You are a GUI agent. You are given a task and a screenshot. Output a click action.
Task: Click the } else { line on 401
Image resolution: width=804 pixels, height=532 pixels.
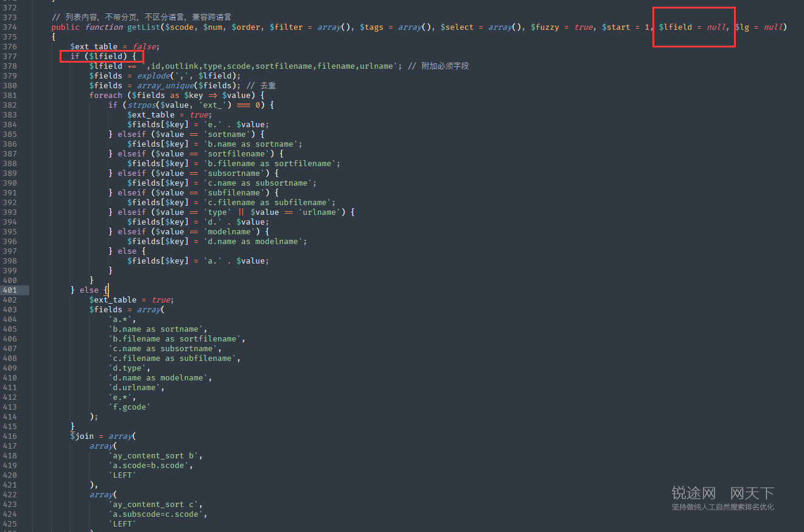[89, 290]
